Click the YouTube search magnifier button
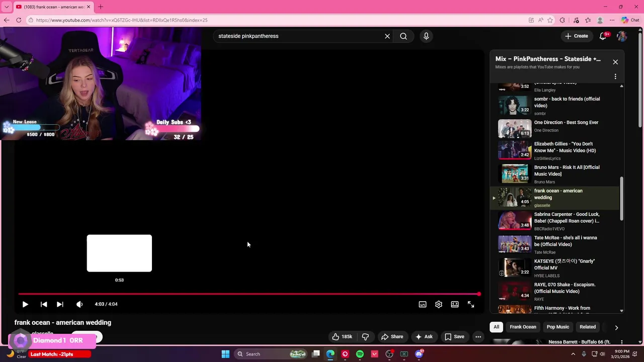The height and width of the screenshot is (362, 644). [x=404, y=36]
